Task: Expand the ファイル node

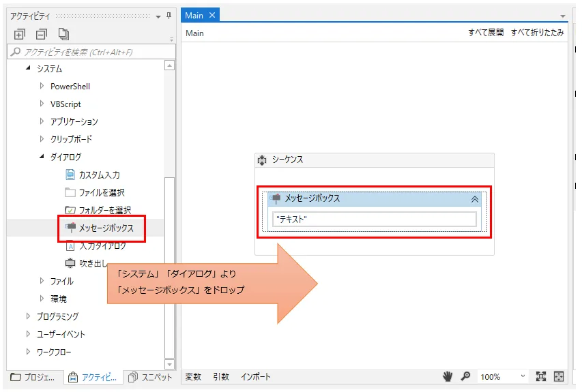Action: [x=42, y=281]
